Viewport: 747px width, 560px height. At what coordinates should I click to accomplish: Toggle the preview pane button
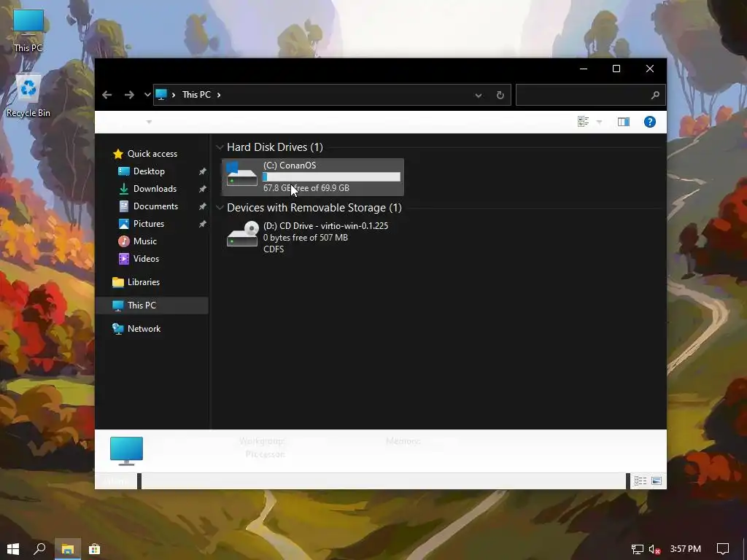623,122
